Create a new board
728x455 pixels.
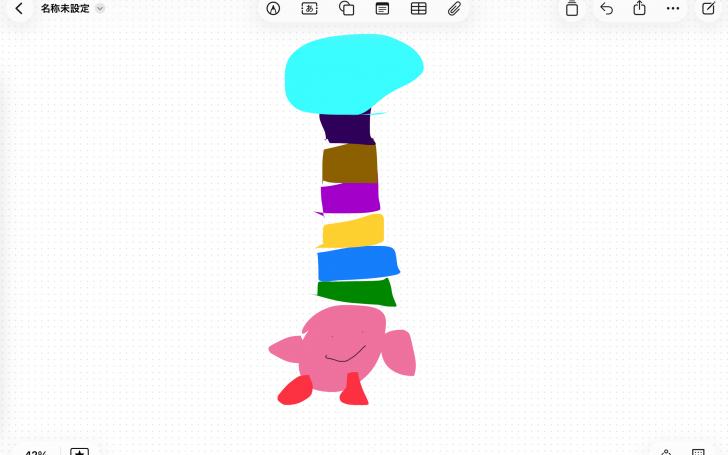(708, 8)
